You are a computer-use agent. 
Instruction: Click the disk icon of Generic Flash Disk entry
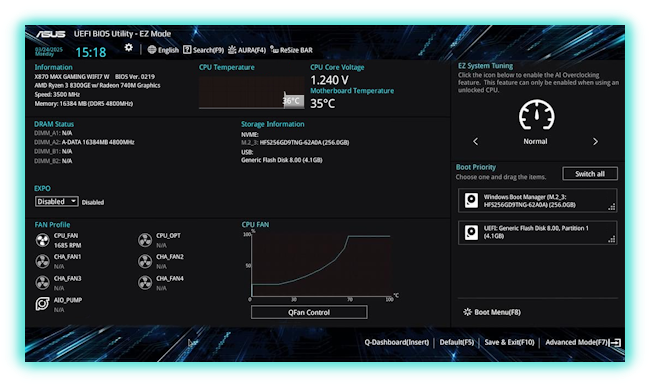(471, 232)
